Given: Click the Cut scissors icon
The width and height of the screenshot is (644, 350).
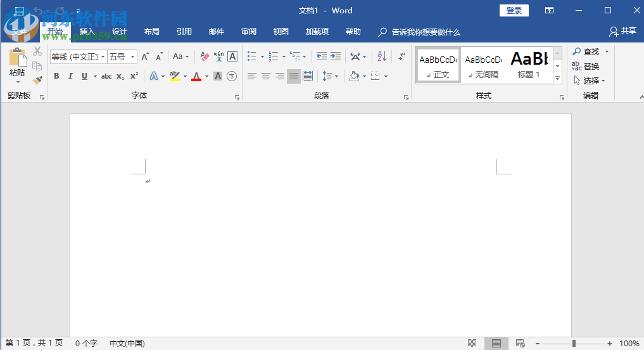Looking at the screenshot, I should click(37, 51).
